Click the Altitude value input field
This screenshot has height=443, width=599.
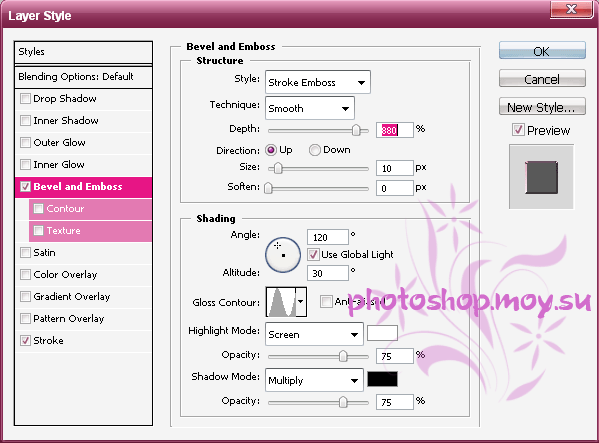[x=328, y=273]
